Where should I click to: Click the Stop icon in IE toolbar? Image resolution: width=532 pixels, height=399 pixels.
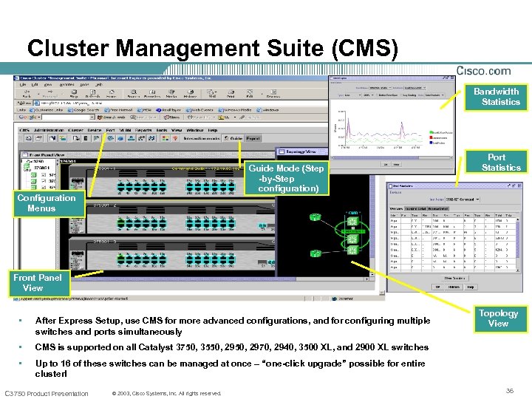pyautogui.click(x=74, y=92)
